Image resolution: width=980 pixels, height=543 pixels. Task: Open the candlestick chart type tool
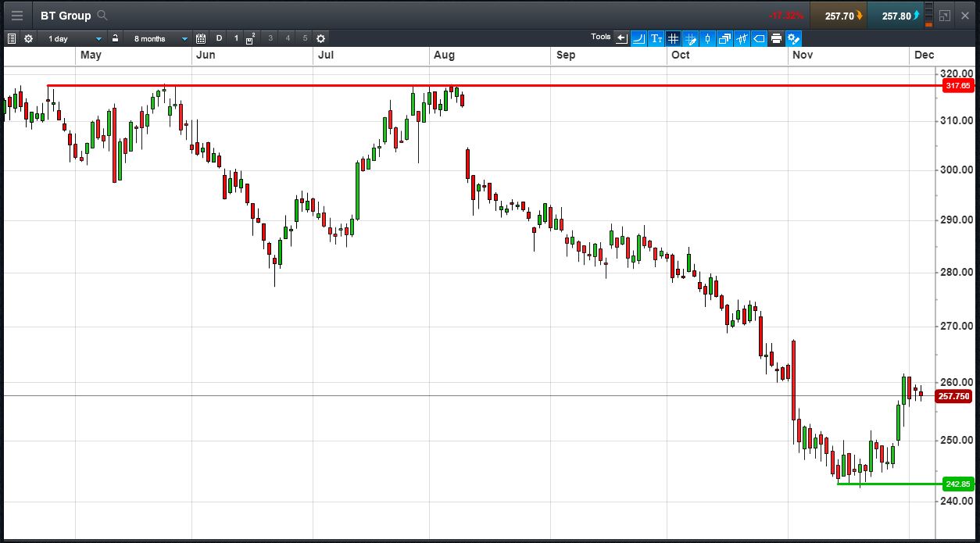707,38
